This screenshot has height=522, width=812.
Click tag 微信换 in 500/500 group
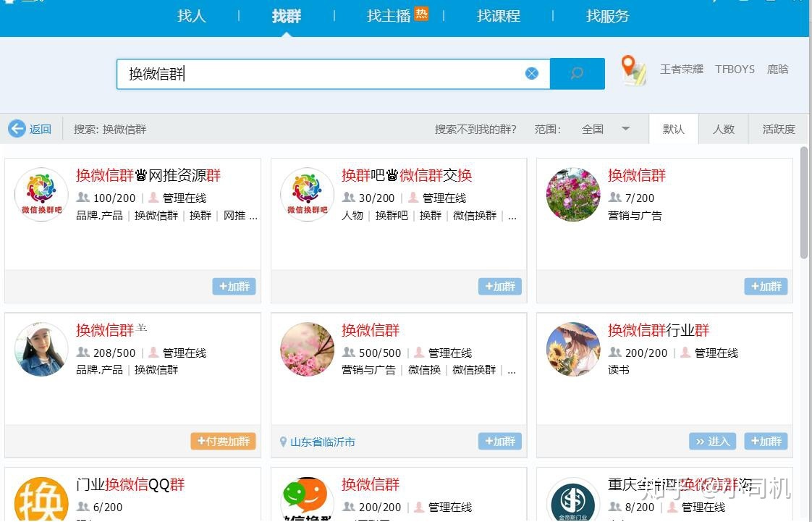click(x=424, y=370)
